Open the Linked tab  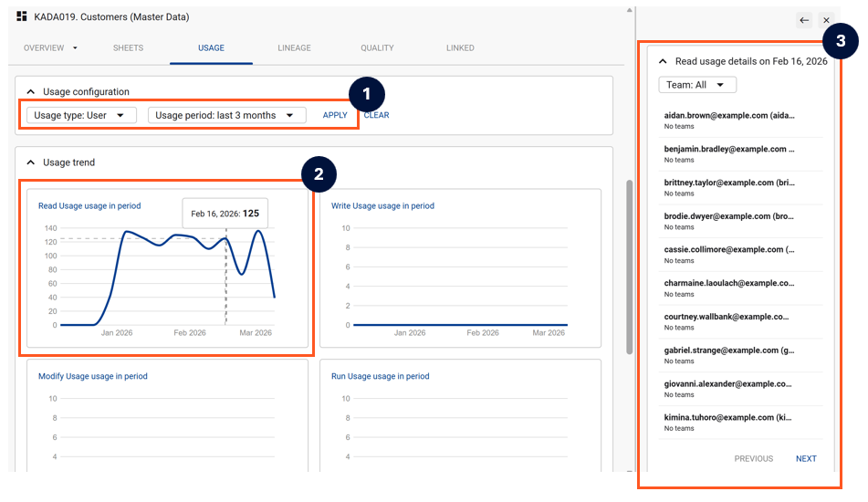460,48
